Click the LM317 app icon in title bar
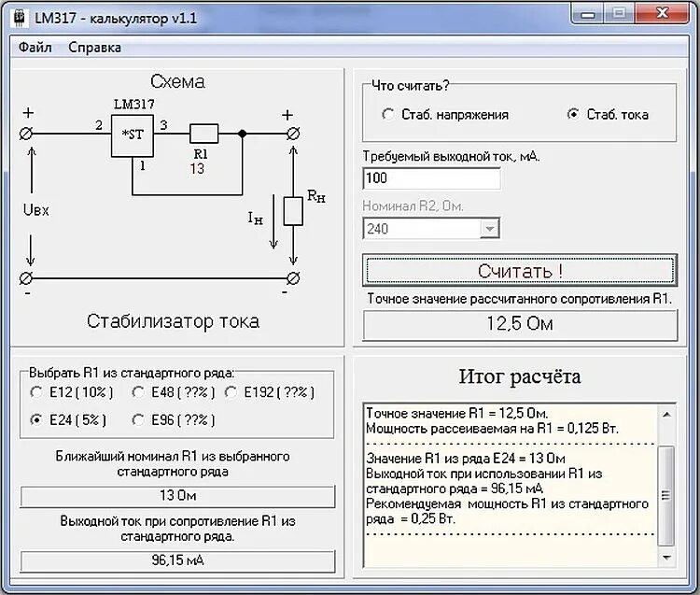The height and width of the screenshot is (595, 700). [x=19, y=19]
